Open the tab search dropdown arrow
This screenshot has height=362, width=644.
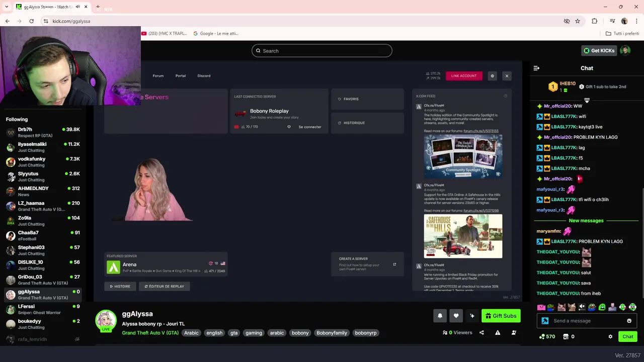point(7,7)
